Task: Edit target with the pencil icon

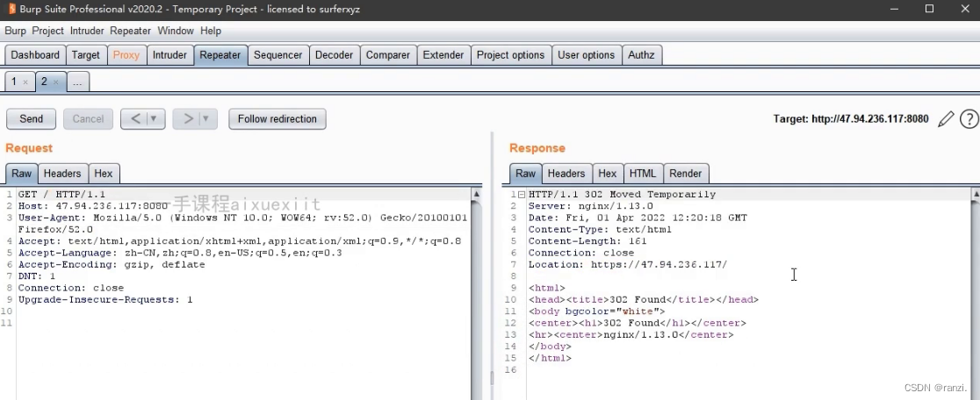Action: [x=946, y=118]
